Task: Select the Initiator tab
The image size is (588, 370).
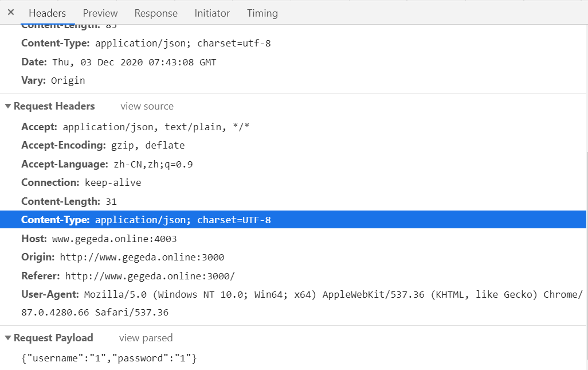Action: coord(212,13)
